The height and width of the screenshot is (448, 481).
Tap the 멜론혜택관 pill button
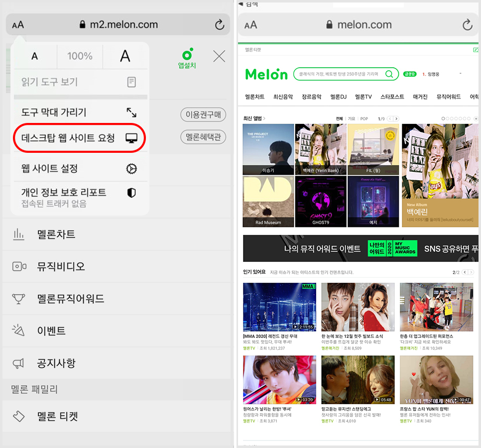pyautogui.click(x=203, y=137)
